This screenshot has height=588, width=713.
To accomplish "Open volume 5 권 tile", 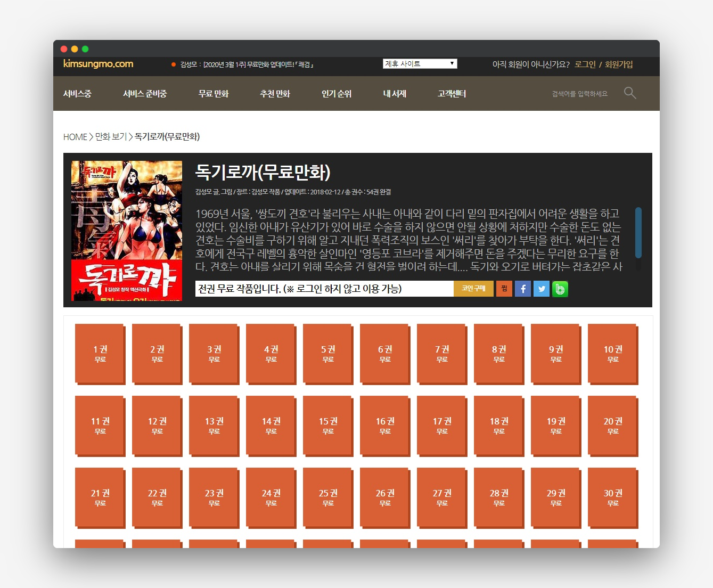I will [x=328, y=354].
